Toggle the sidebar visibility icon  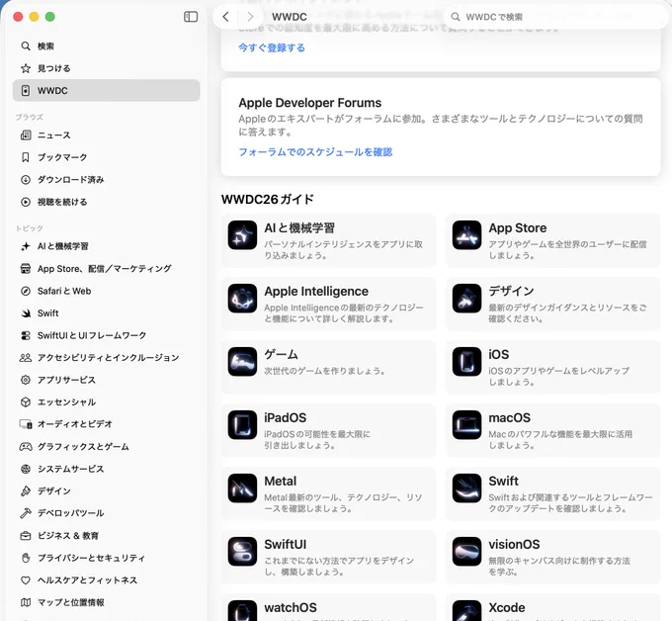191,17
